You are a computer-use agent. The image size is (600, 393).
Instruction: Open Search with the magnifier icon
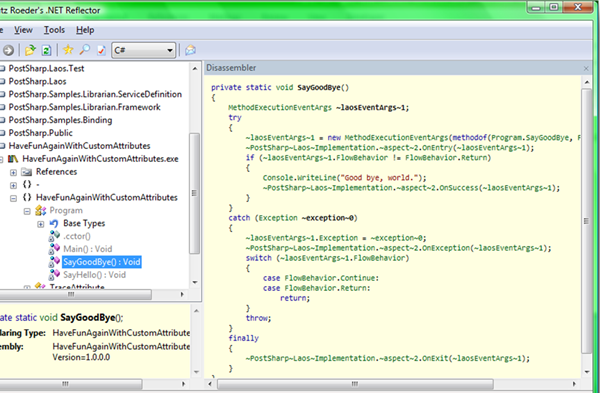(x=85, y=50)
